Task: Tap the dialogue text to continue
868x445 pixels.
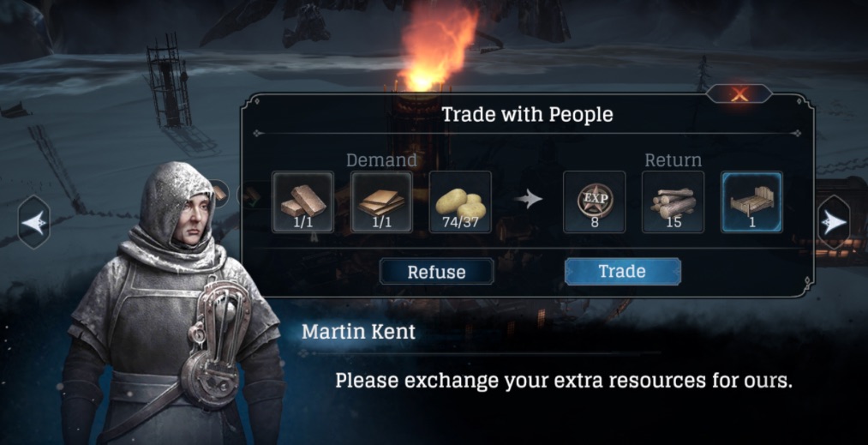Action: [x=564, y=382]
